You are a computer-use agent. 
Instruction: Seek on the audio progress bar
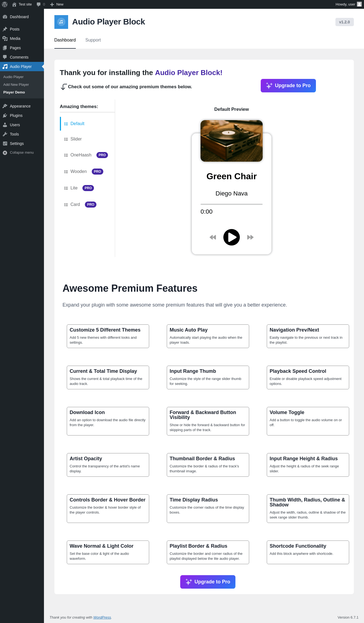tap(231, 204)
